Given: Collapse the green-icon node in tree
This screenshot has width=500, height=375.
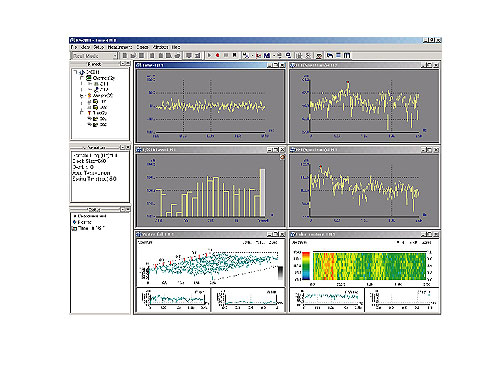Looking at the screenshot, I should pyautogui.click(x=82, y=78).
